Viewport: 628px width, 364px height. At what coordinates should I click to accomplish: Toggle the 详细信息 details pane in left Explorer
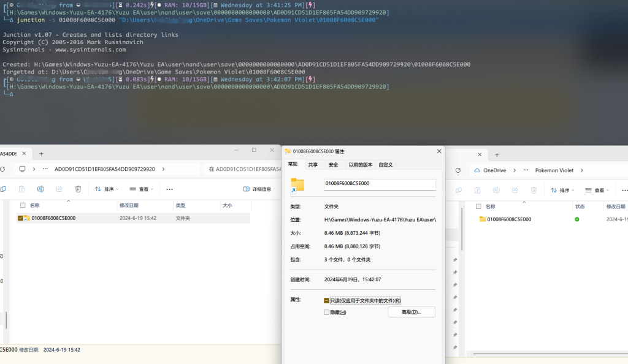pyautogui.click(x=257, y=189)
